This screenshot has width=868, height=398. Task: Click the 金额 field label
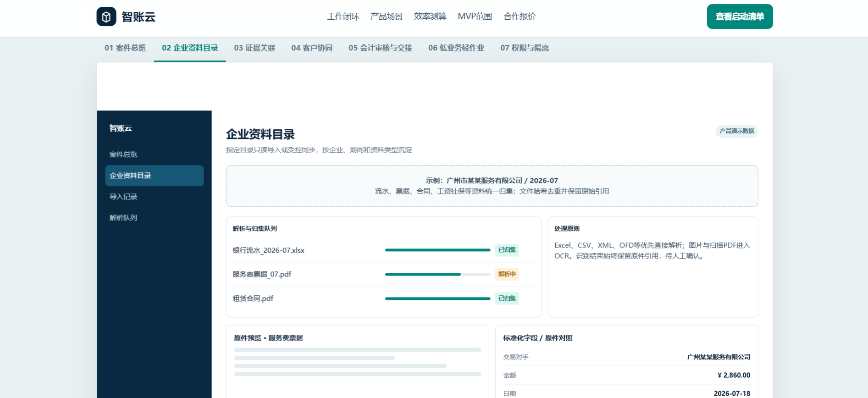click(x=509, y=375)
